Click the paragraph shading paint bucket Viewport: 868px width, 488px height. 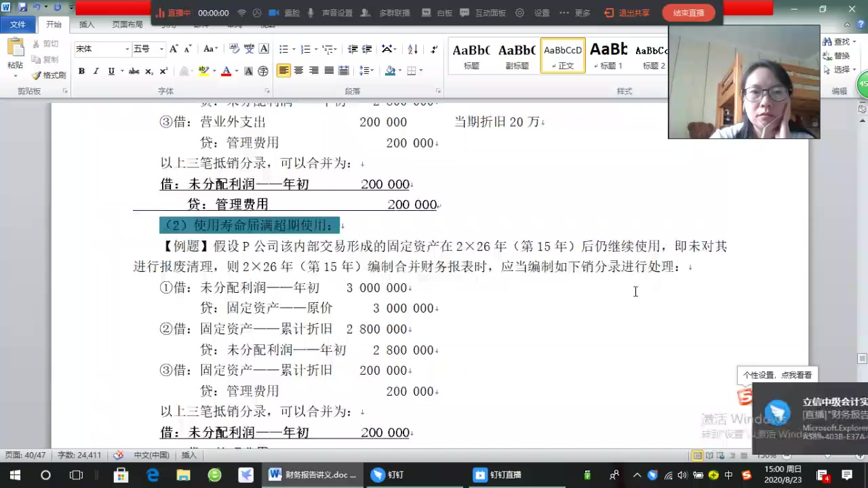coord(390,70)
